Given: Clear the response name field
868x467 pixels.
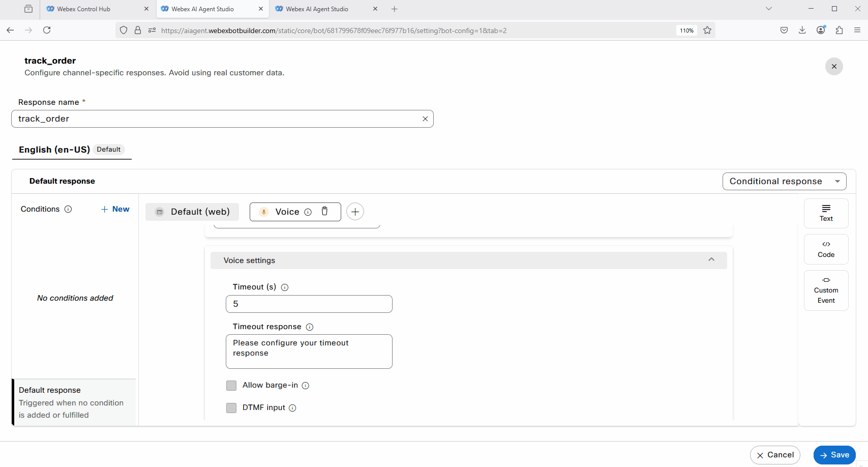Looking at the screenshot, I should [x=425, y=119].
